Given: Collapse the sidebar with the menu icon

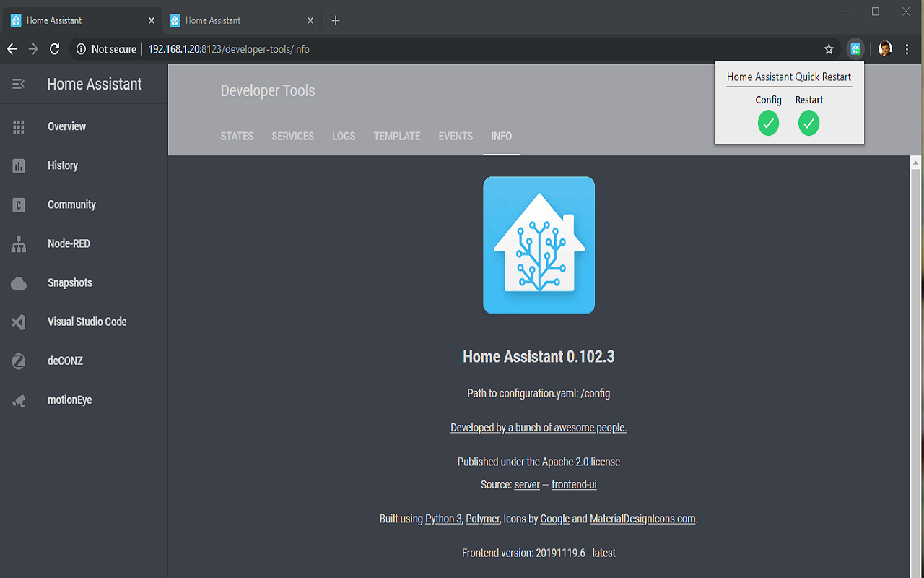Looking at the screenshot, I should 19,85.
